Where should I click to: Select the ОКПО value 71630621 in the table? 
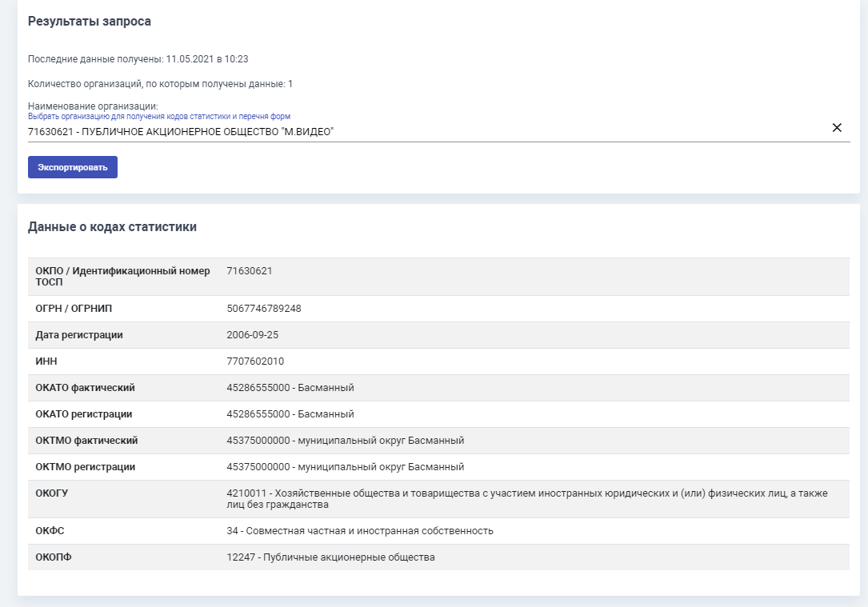click(x=250, y=271)
